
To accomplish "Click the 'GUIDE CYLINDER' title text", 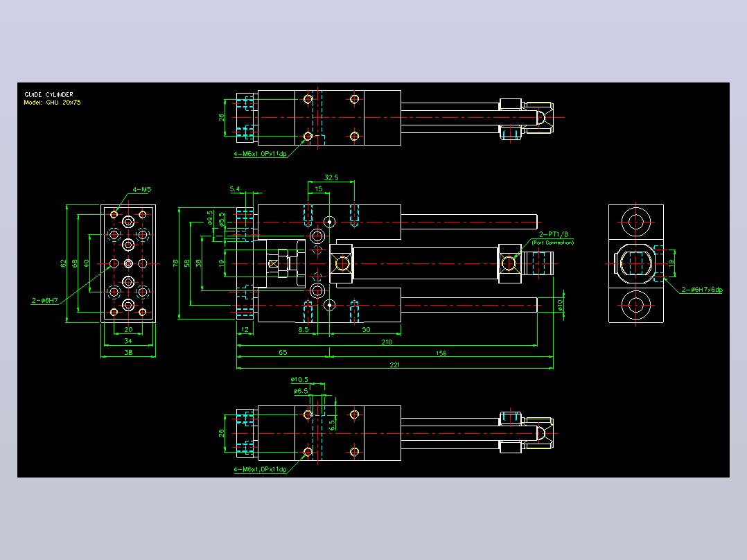I will [49, 95].
